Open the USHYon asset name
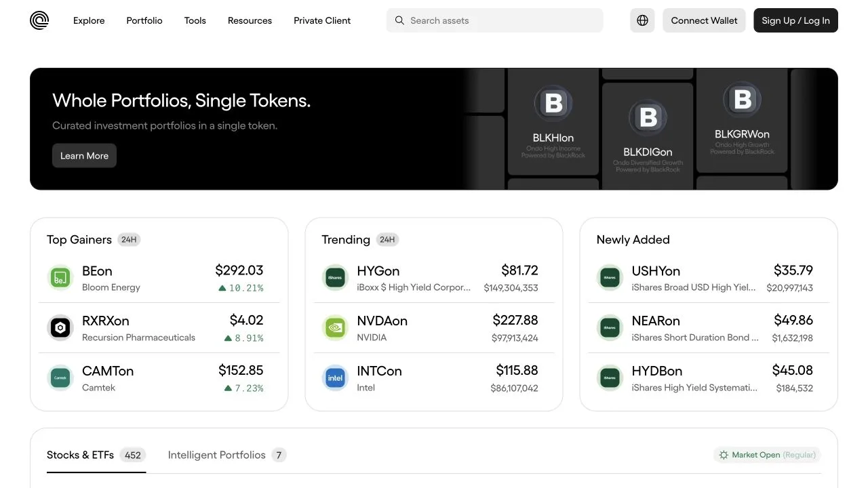Image resolution: width=868 pixels, height=488 pixels. 656,271
